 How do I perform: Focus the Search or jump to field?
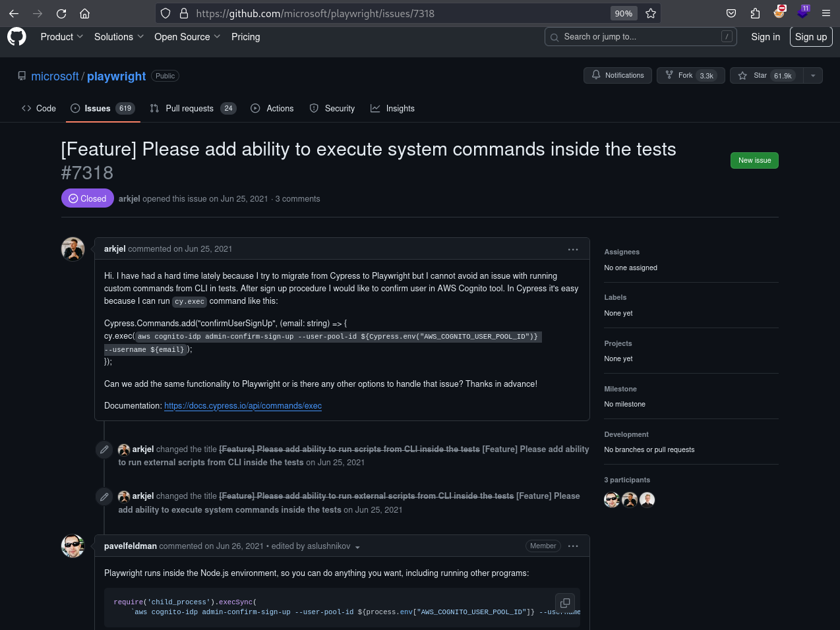coord(640,37)
